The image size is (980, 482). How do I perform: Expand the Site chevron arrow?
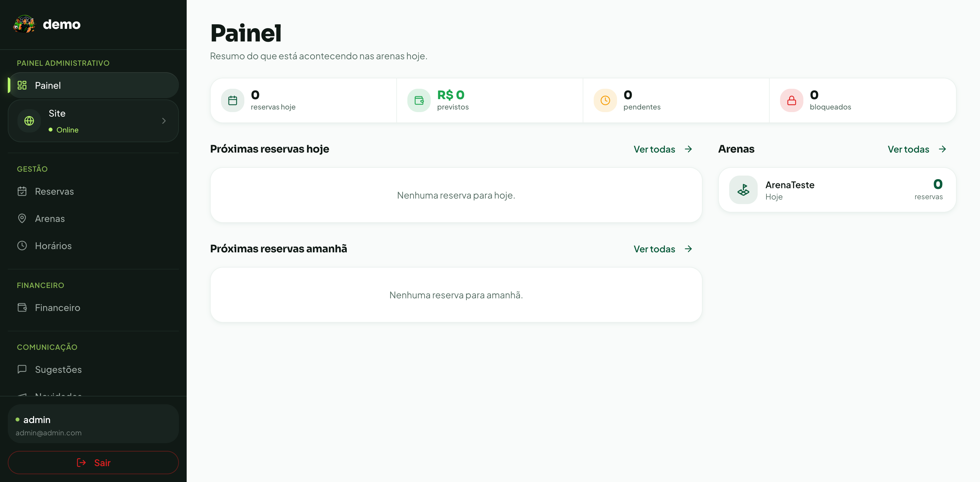tap(164, 121)
